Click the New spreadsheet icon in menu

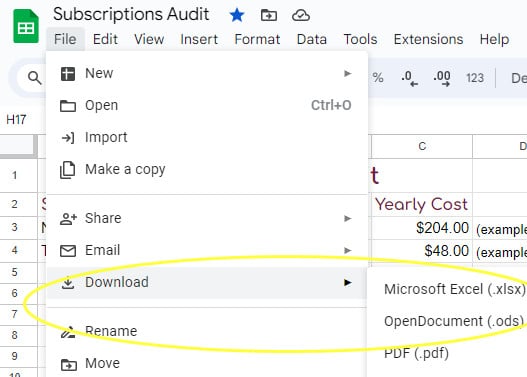click(x=68, y=74)
